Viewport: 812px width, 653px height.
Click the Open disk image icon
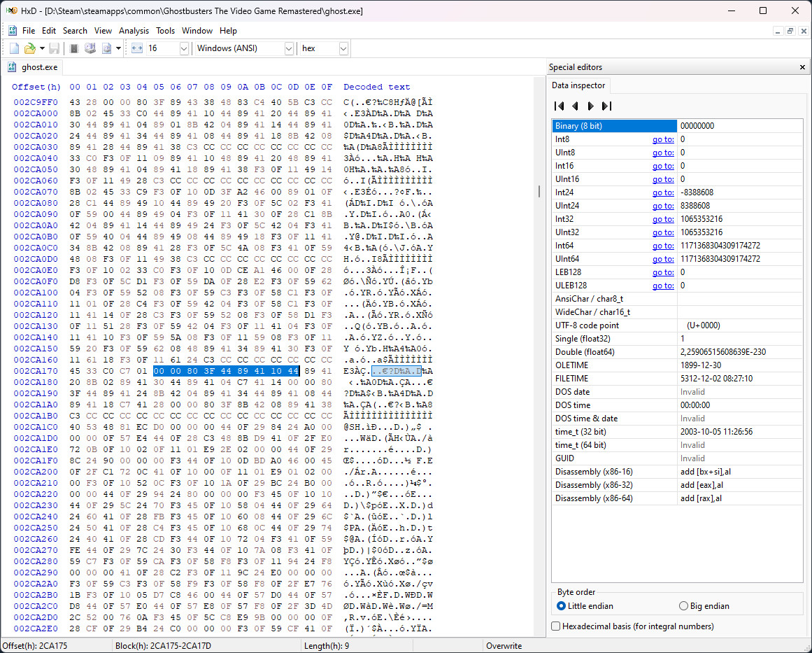(x=107, y=48)
